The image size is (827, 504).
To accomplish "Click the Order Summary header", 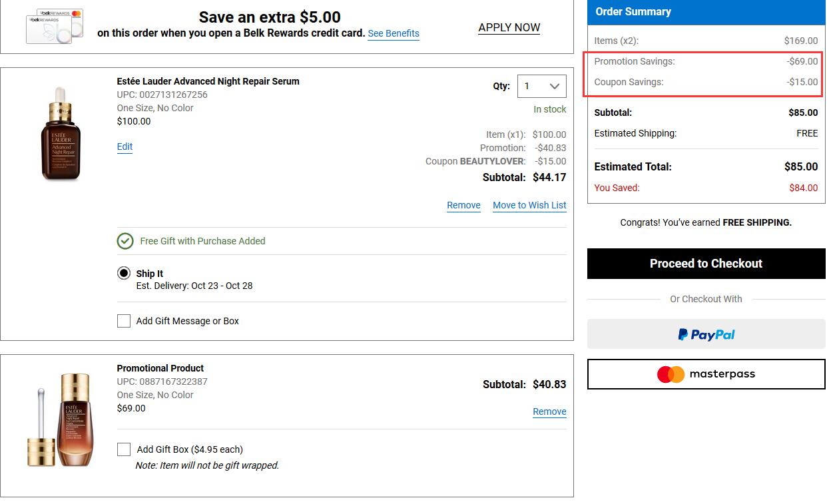I will click(706, 12).
